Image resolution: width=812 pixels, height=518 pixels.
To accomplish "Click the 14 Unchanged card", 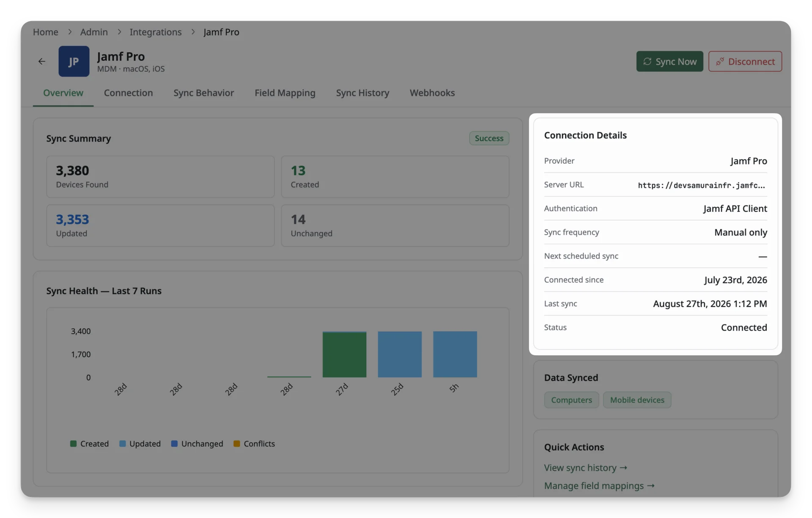I will 395,225.
